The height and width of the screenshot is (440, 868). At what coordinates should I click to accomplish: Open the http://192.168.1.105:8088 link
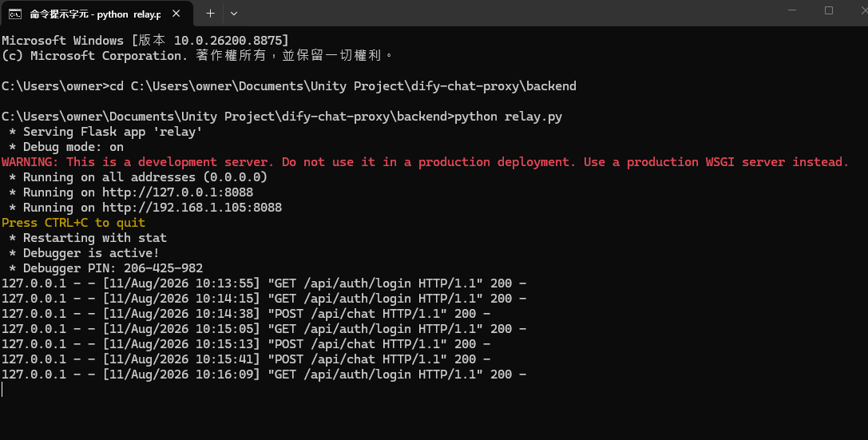(192, 208)
